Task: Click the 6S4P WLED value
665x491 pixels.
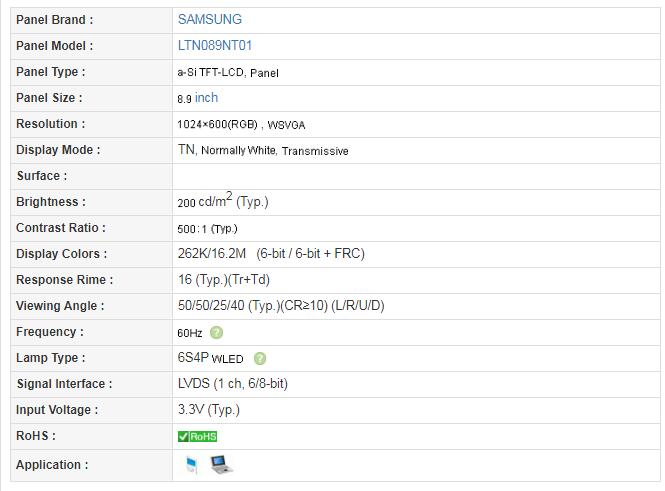Action: 210,358
